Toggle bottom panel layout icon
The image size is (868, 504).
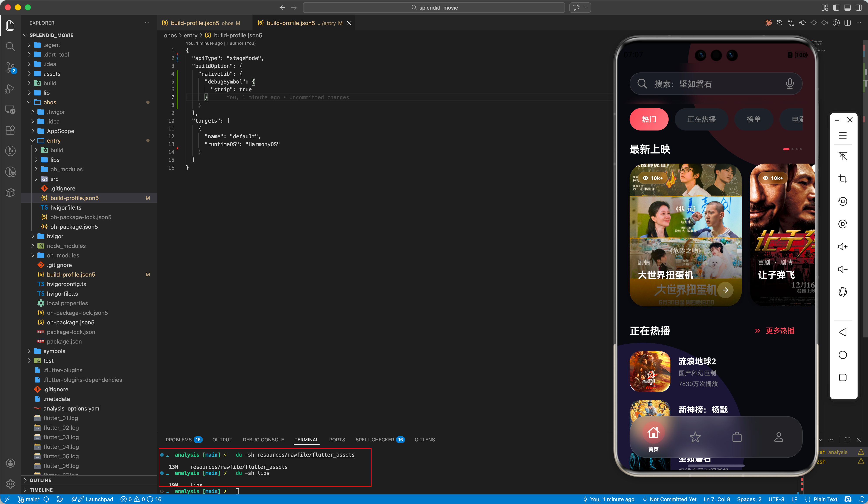pos(847,8)
